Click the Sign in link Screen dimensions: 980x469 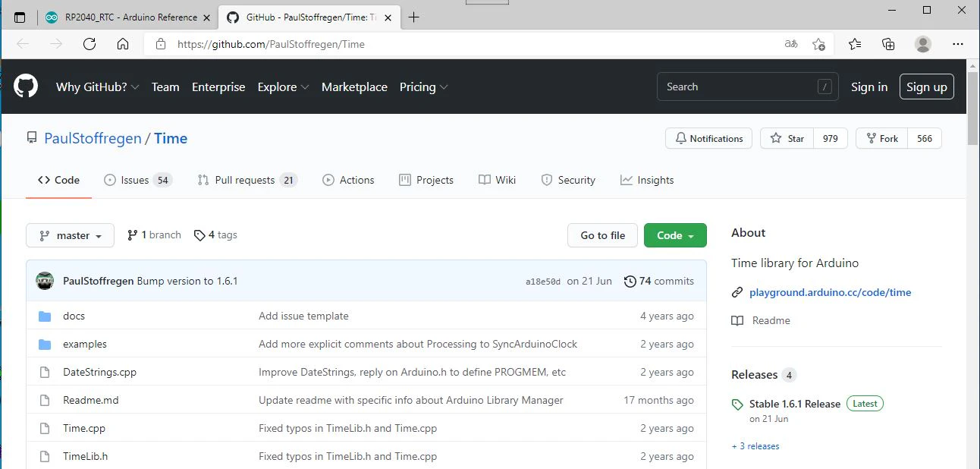coord(869,87)
